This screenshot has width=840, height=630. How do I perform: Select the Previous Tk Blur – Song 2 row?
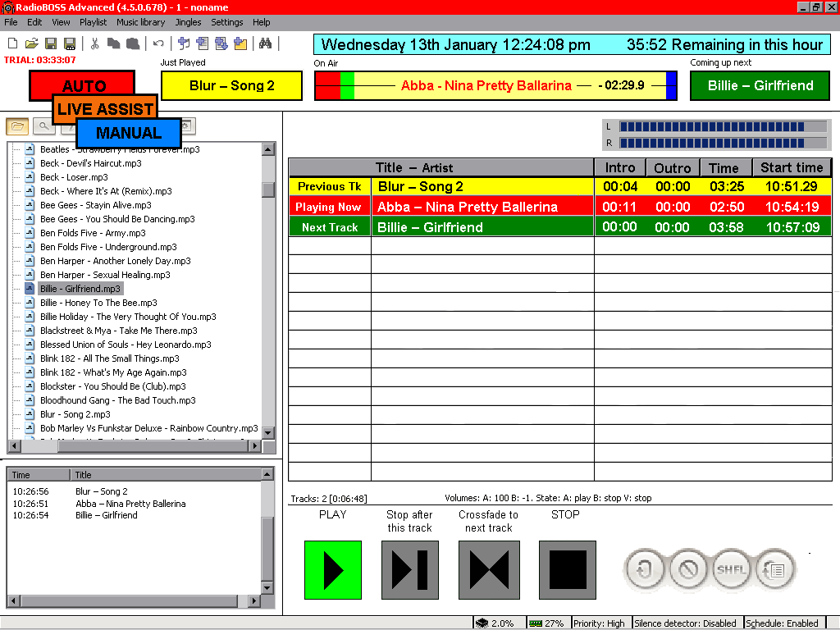559,186
